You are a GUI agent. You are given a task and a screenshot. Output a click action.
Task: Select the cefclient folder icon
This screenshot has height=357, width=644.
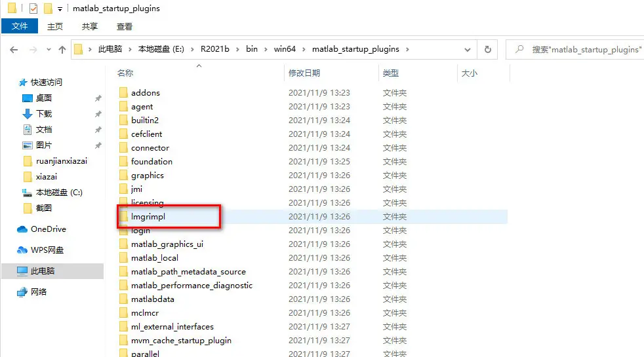(123, 134)
